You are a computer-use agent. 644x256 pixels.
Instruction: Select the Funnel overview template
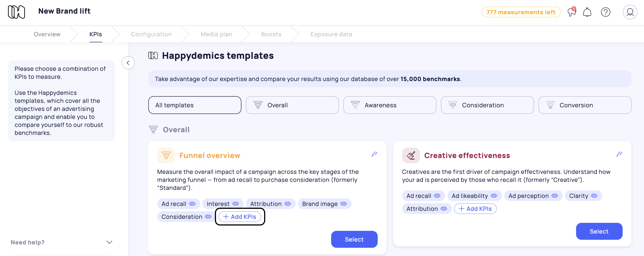click(x=354, y=239)
